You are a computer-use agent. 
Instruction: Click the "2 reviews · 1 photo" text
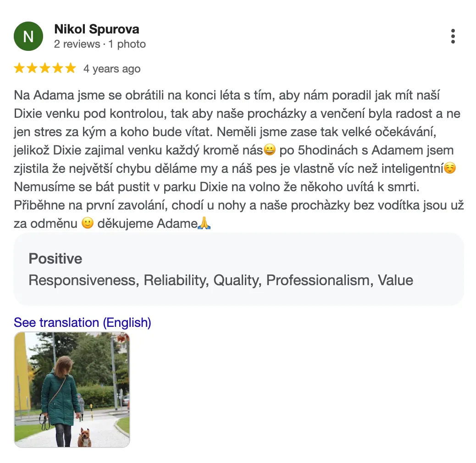100,44
